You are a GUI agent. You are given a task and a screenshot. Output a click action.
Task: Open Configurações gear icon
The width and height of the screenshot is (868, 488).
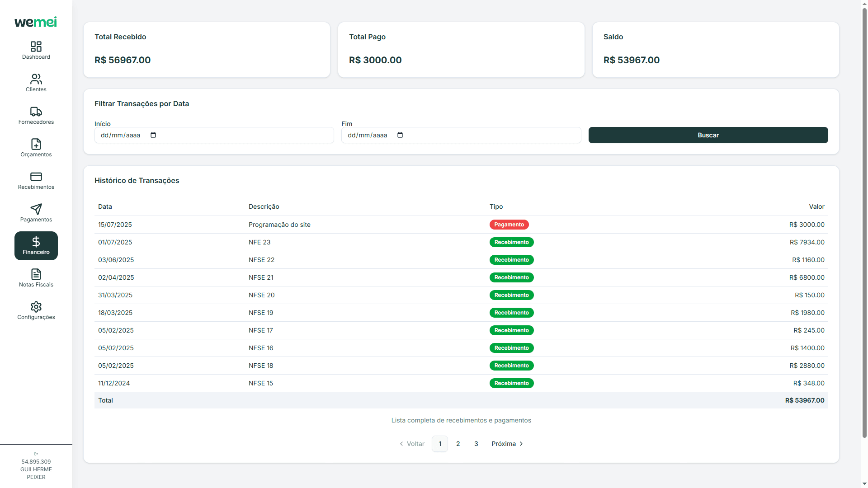tap(36, 307)
